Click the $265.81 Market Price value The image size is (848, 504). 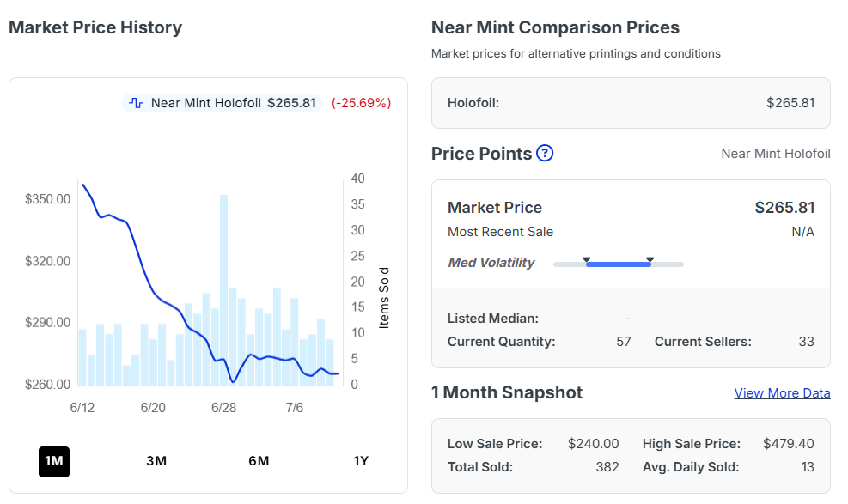(x=784, y=208)
